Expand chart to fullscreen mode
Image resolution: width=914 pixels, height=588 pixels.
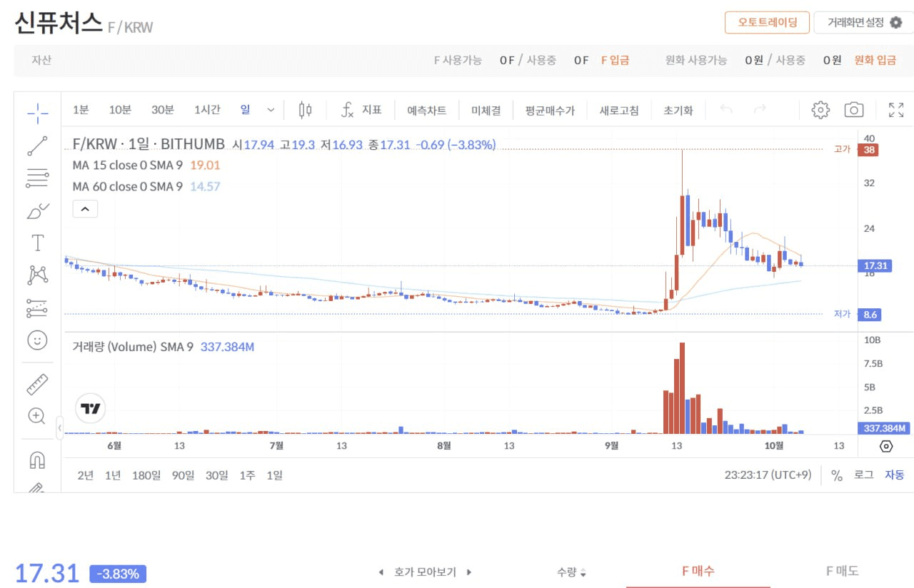(895, 110)
